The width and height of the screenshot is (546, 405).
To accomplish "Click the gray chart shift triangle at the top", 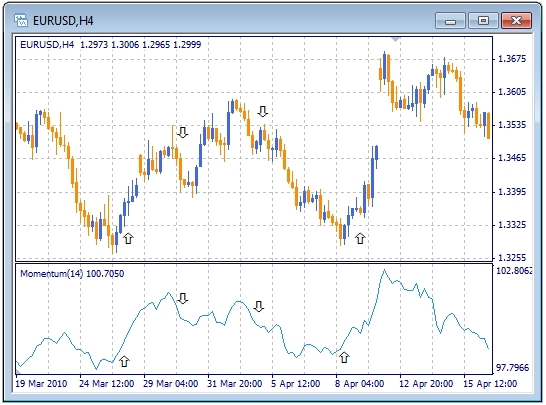I will pos(395,39).
